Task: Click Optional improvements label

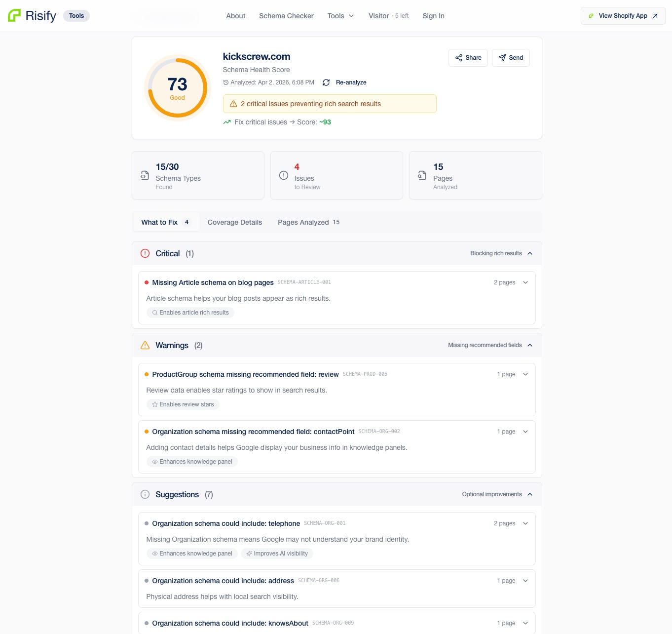Action: 492,494
